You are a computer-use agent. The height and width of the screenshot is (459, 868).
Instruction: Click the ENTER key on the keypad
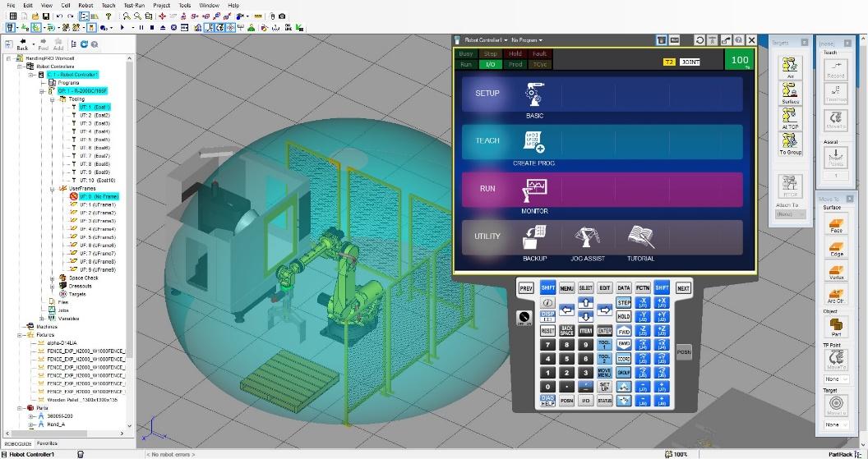click(x=604, y=331)
